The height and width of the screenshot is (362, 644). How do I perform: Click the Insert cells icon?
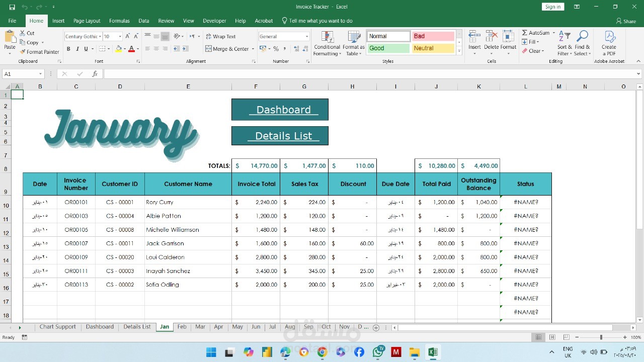(x=474, y=37)
